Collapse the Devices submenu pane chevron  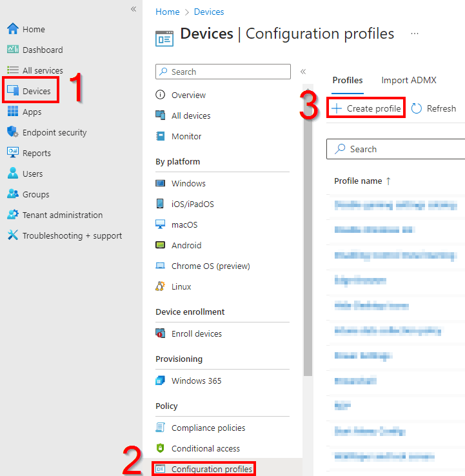click(303, 72)
